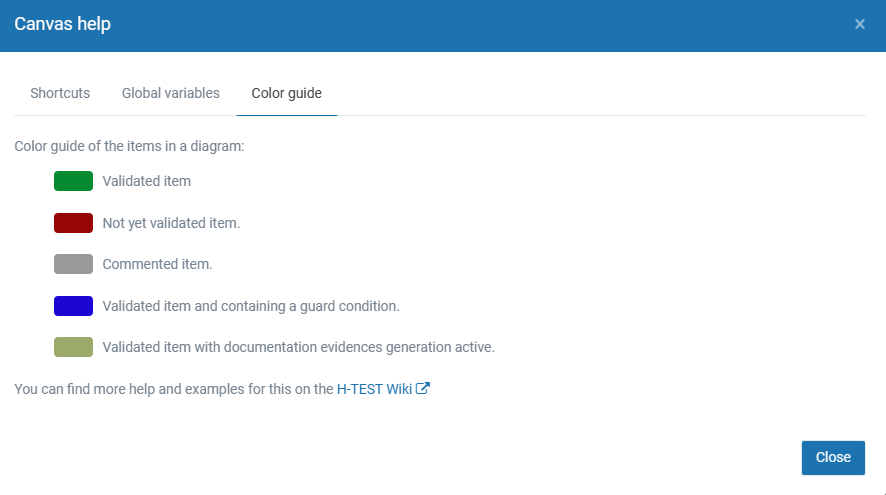This screenshot has height=495, width=886.
Task: Click the dark red not-yet-validated swatch
Action: click(73, 223)
